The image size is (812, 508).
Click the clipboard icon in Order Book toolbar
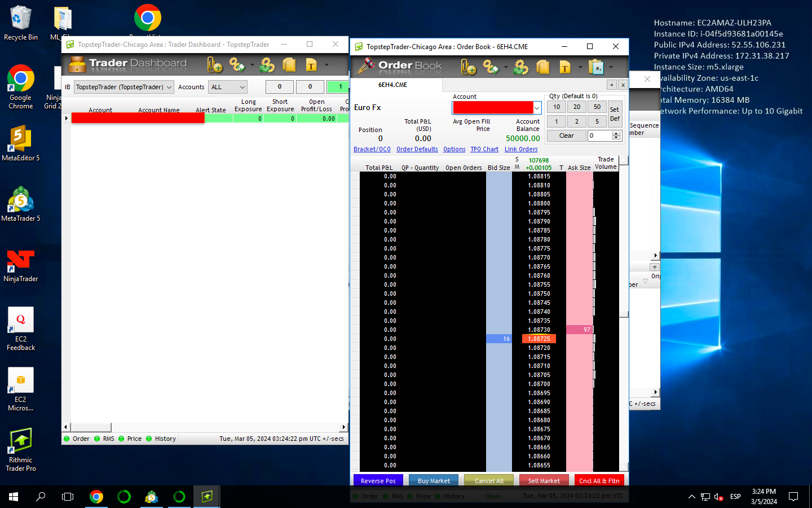coord(596,68)
